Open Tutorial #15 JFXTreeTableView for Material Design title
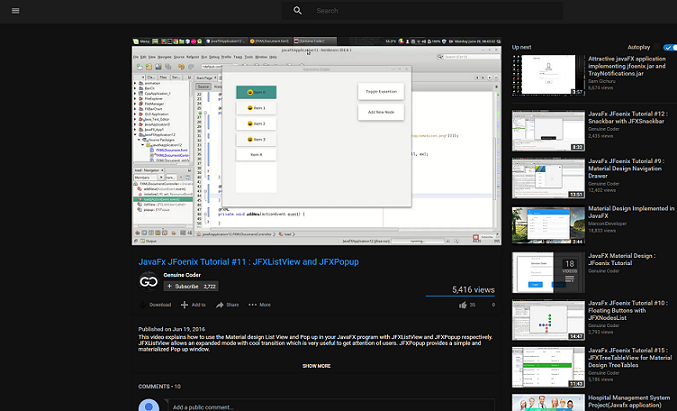Screen dimensions: 677x411 pos(630,357)
